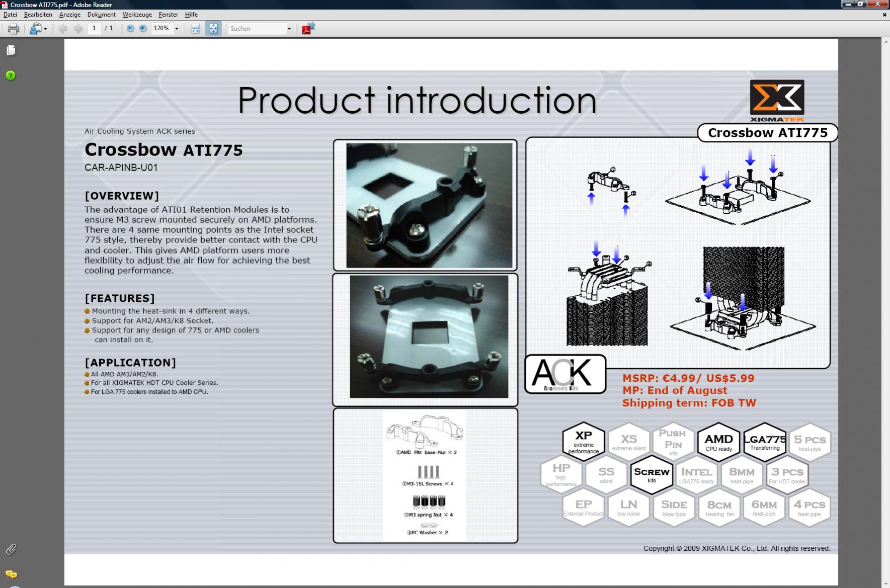This screenshot has width=890, height=588.
Task: Open the Fenster menu
Action: coord(169,15)
